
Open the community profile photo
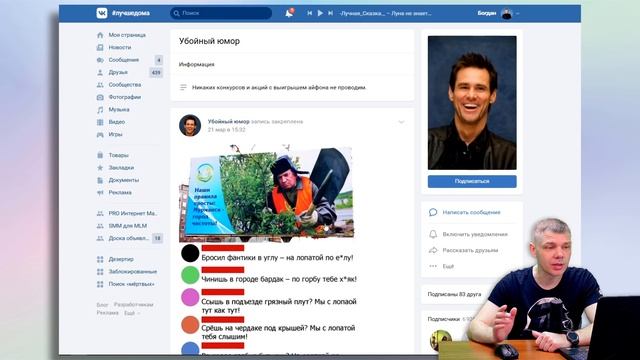click(472, 102)
